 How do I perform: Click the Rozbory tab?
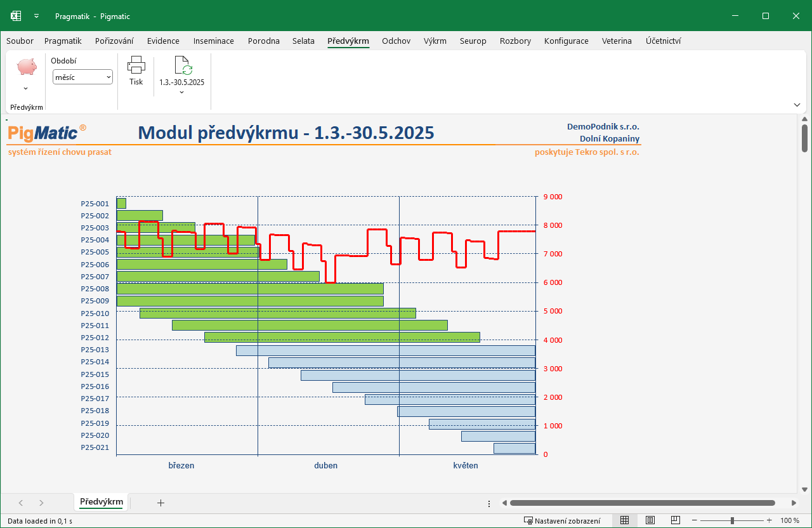point(515,41)
